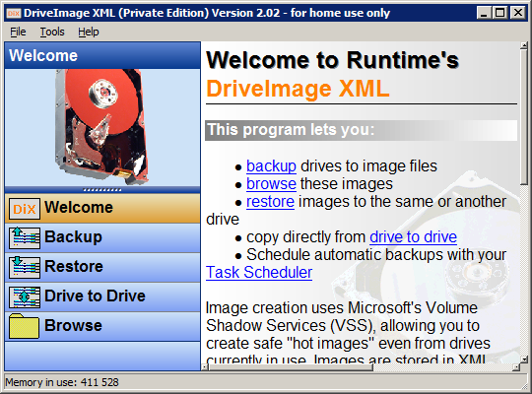Select the Browse label in navigation list

(x=73, y=325)
